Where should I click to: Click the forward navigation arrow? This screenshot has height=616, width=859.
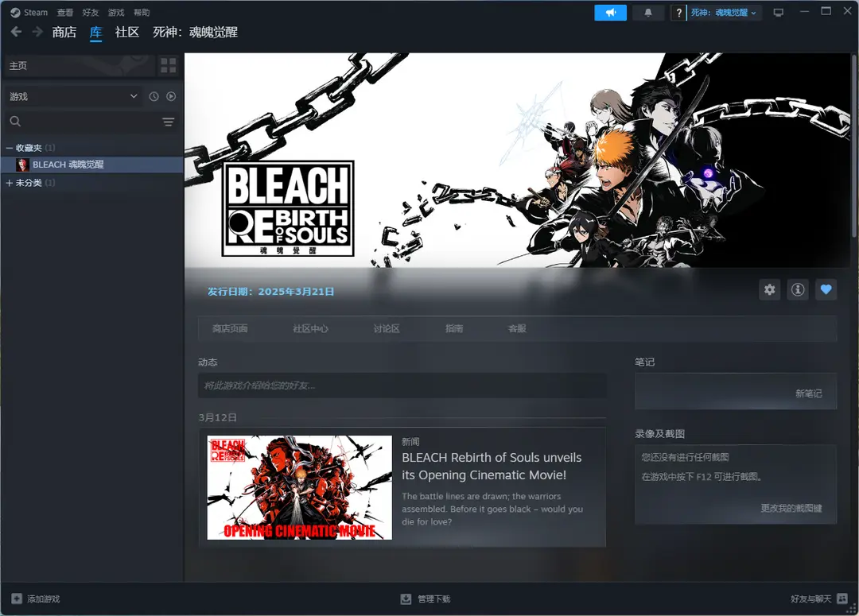click(37, 32)
